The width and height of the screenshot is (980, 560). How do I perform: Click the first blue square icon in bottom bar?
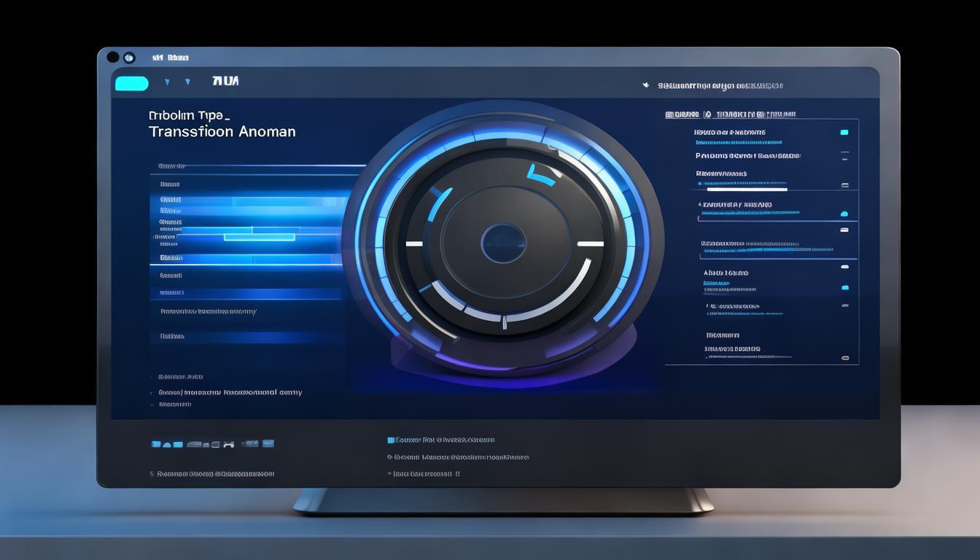click(x=156, y=443)
